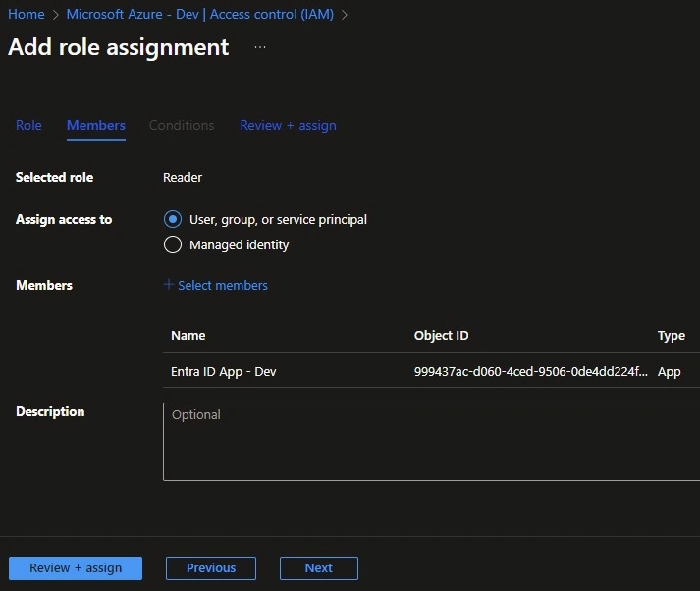This screenshot has width=700, height=591.
Task: Go back with the Previous button
Action: point(211,568)
